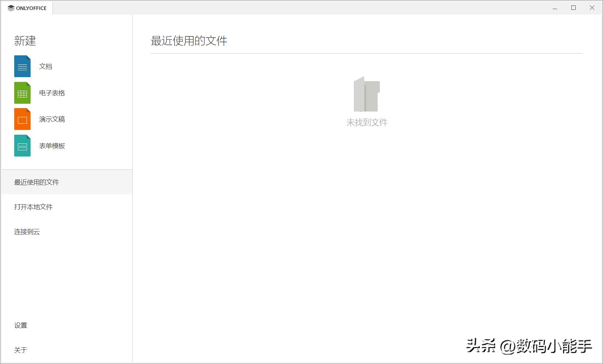Create a new document via the blue 文档 icon

22,66
